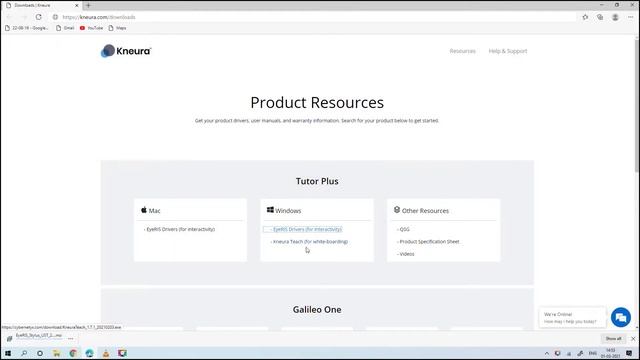This screenshot has width=640, height=360.
Task: Open Cortana circle in the taskbar
Action: (40, 353)
